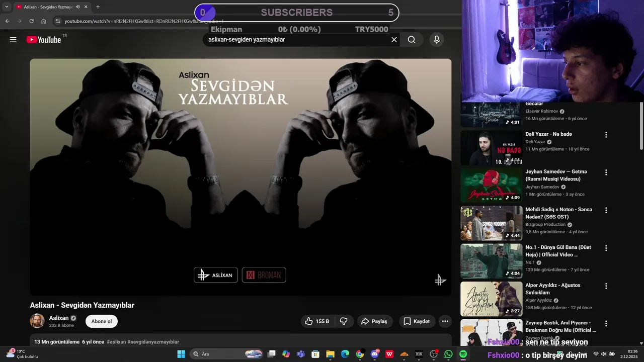The image size is (644, 362).
Task: Open Dəli Yazar - Nə badə thumbnail
Action: [492, 148]
